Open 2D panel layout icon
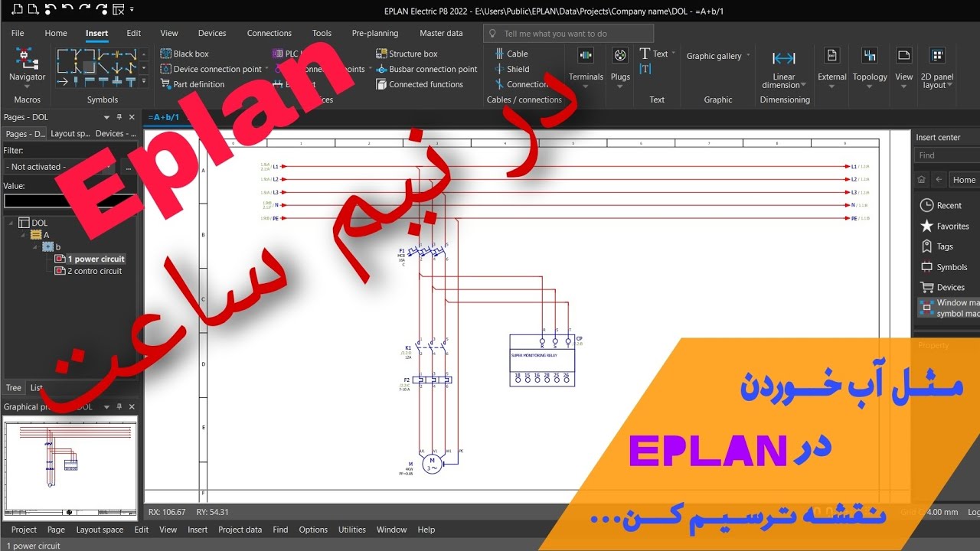The height and width of the screenshot is (551, 980). [937, 55]
